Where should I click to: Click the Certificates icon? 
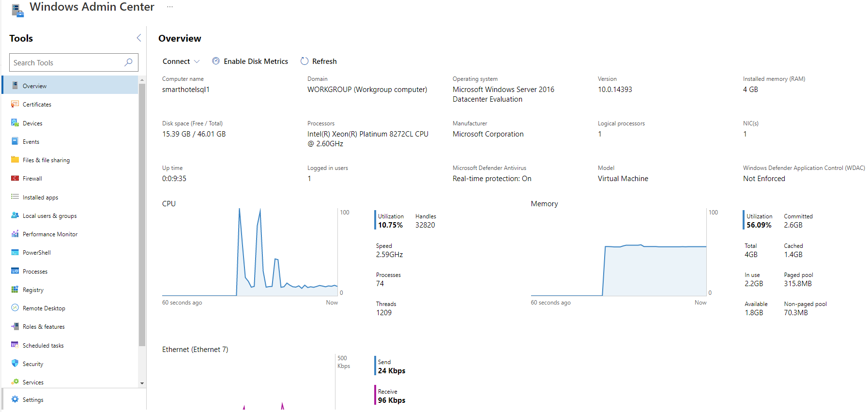(15, 104)
